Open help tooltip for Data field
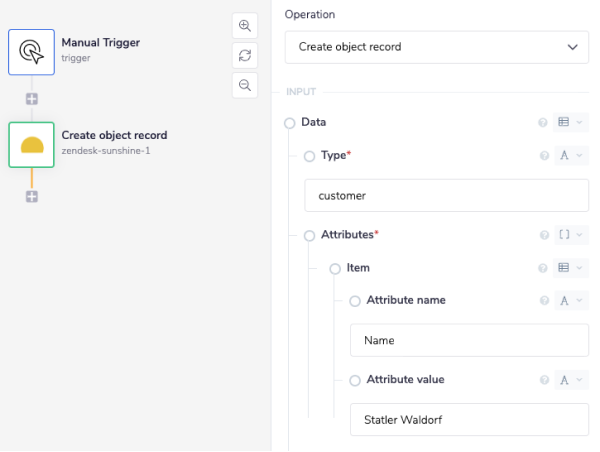The width and height of the screenshot is (600, 452). click(x=543, y=123)
